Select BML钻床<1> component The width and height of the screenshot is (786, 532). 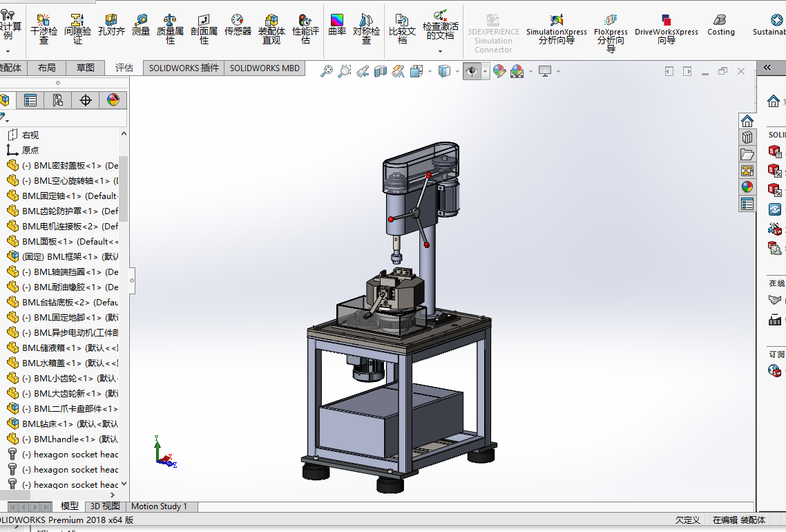(62, 424)
